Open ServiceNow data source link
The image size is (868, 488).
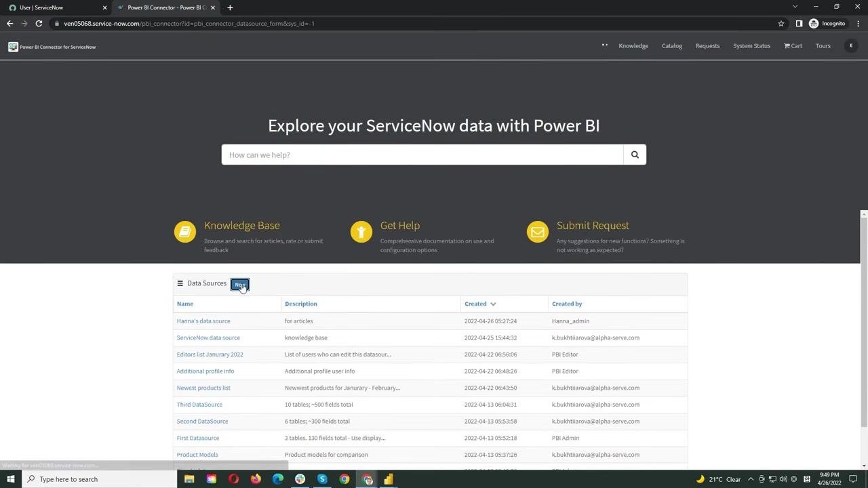pos(208,338)
